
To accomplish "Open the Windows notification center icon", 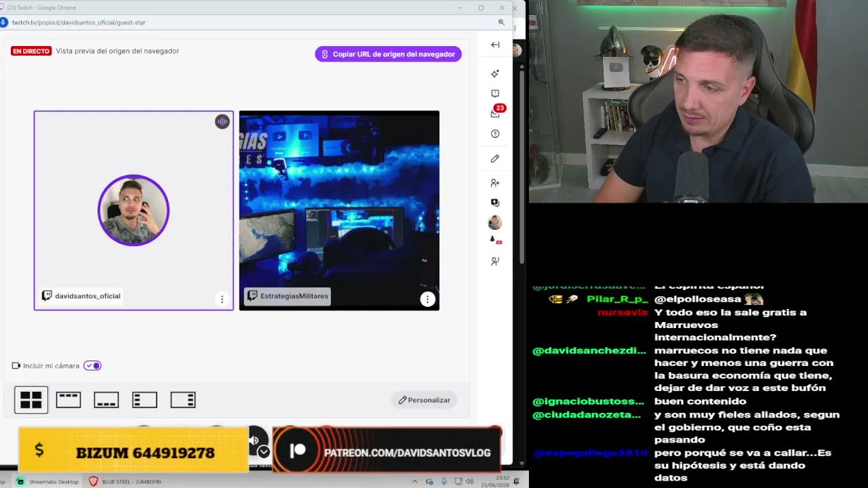I will pos(517,481).
